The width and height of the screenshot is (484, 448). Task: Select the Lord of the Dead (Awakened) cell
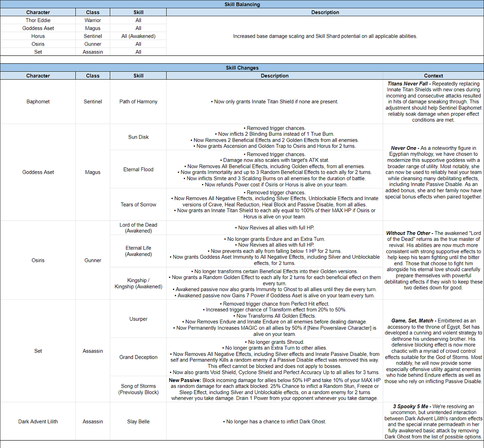138,228
